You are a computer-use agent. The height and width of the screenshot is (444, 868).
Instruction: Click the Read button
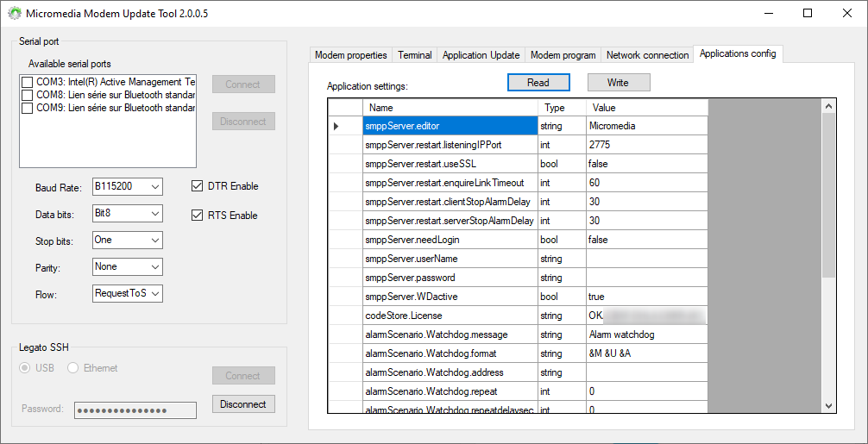(538, 83)
